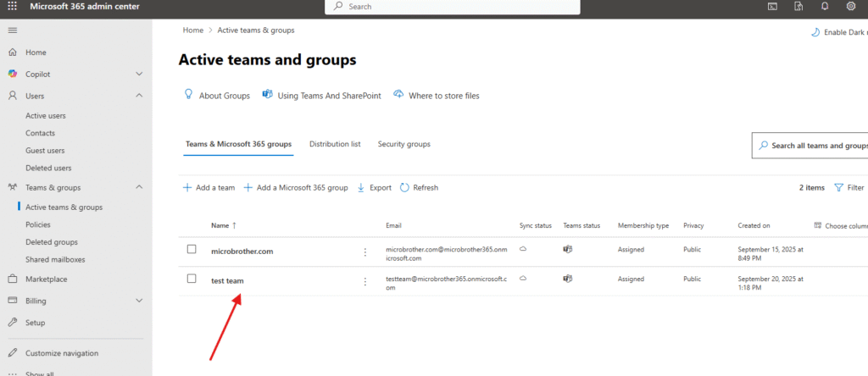Open the settings gear icon

tap(850, 6)
